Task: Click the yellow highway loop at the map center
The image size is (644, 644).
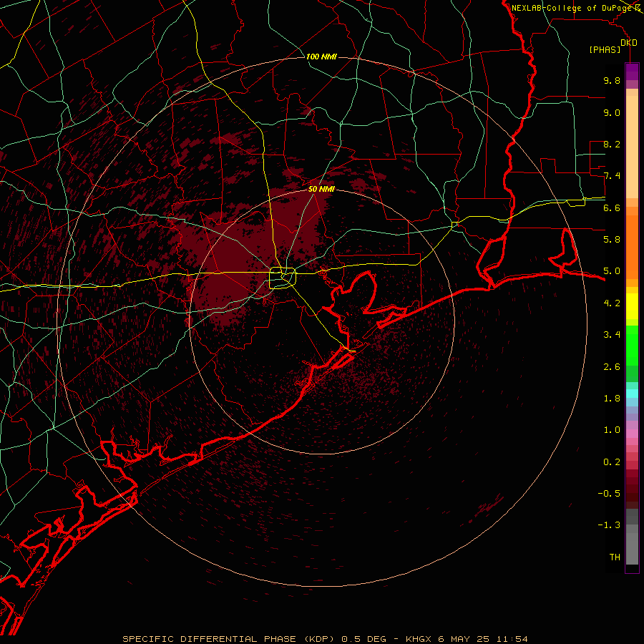Action: (x=283, y=278)
